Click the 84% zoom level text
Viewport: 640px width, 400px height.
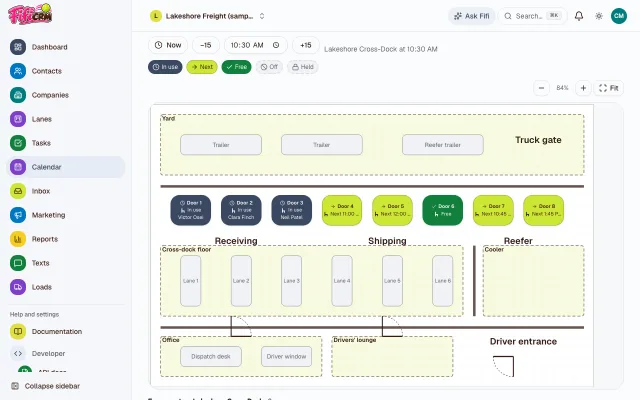point(562,88)
